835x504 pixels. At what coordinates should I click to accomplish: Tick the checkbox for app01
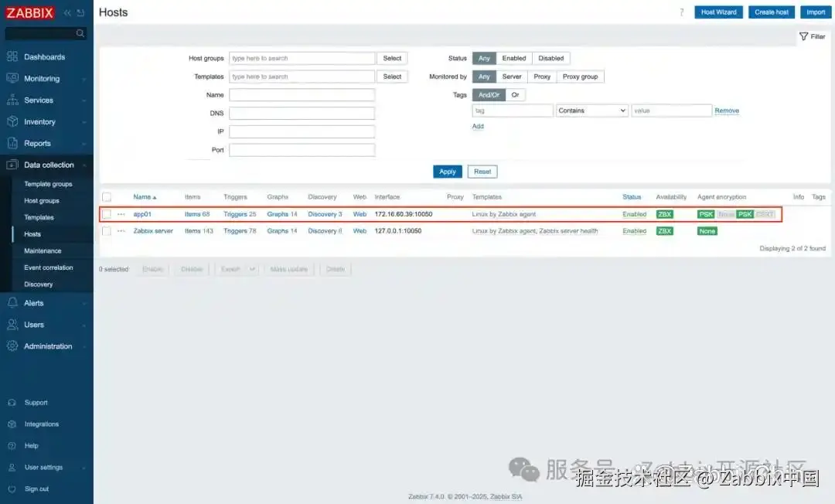click(x=107, y=214)
